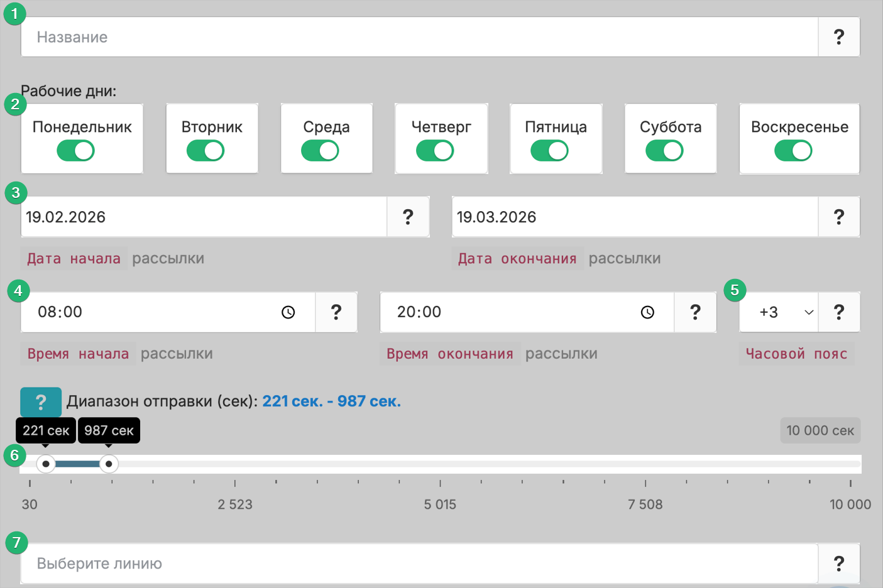Click the help icon beside the Название field
Image resolution: width=883 pixels, height=588 pixels.
(x=838, y=37)
